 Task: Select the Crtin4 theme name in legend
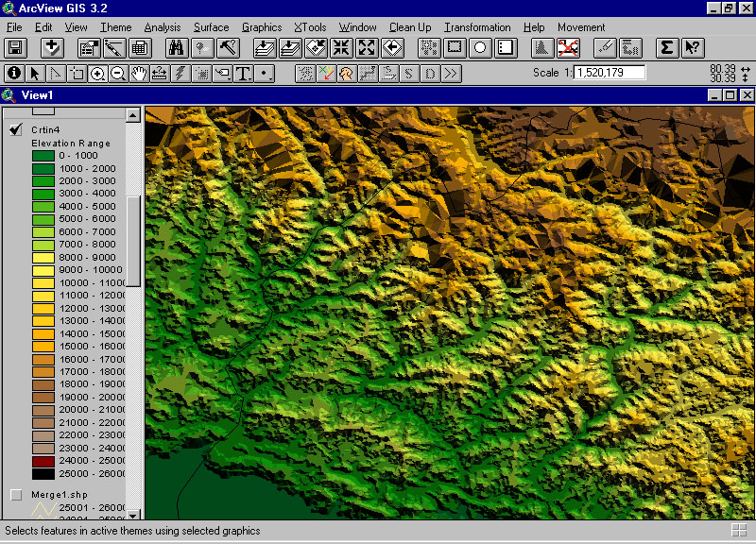(44, 129)
